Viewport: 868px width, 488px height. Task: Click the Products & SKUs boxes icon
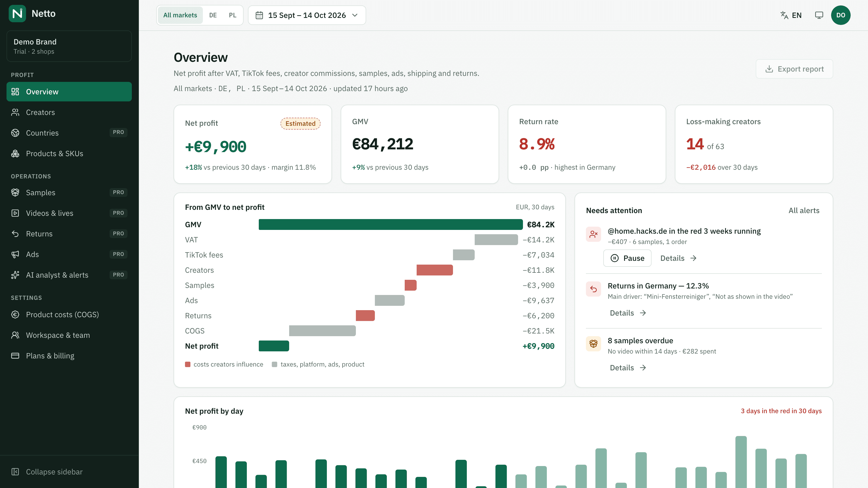tap(15, 153)
